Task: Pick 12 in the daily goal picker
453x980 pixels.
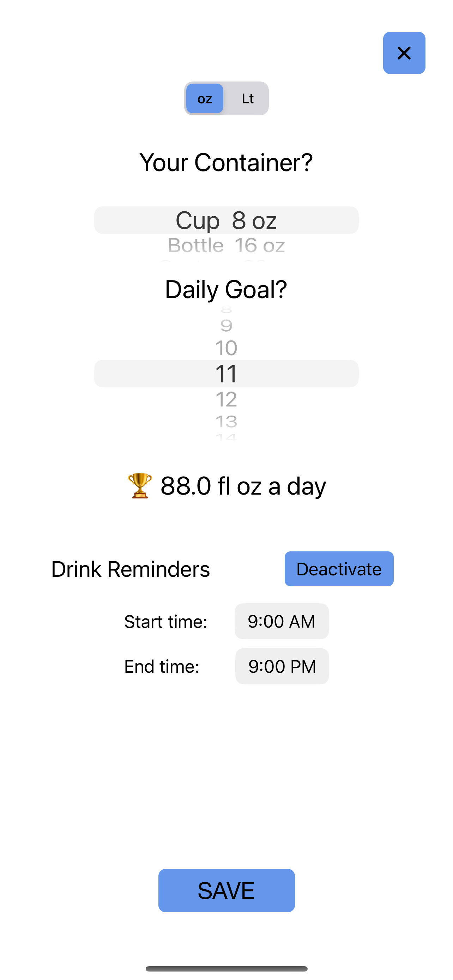Action: click(226, 399)
